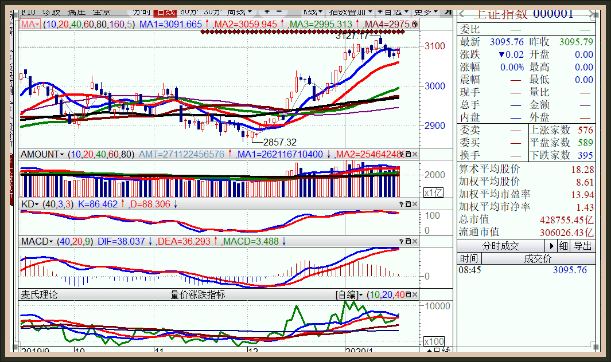The image size is (611, 362).
Task: Expand the AMOUNT indicator dropdown
Action: [x=42, y=154]
